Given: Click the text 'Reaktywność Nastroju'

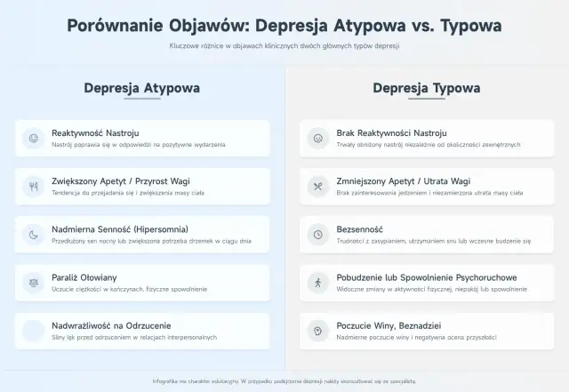Looking at the screenshot, I should (95, 133).
